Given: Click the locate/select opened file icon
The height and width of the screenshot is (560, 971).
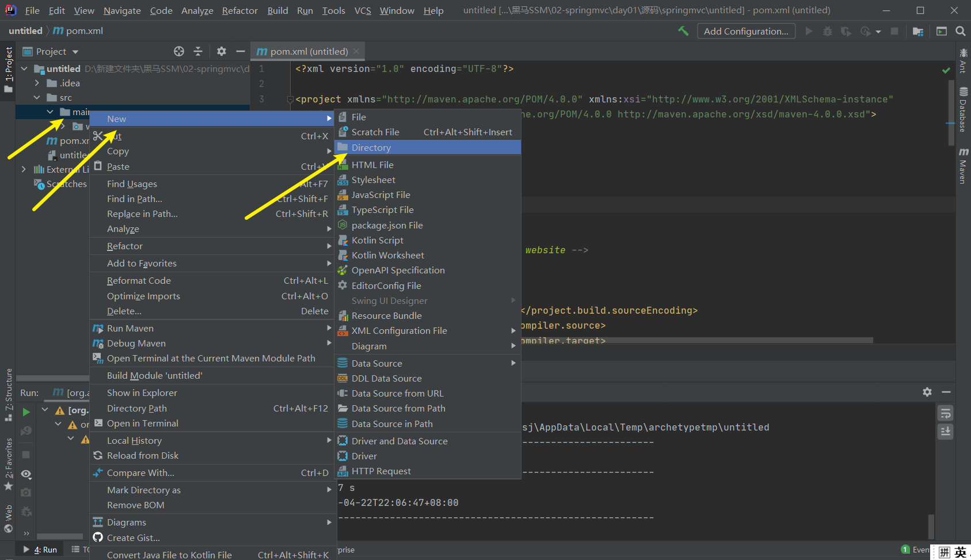Looking at the screenshot, I should pos(179,51).
